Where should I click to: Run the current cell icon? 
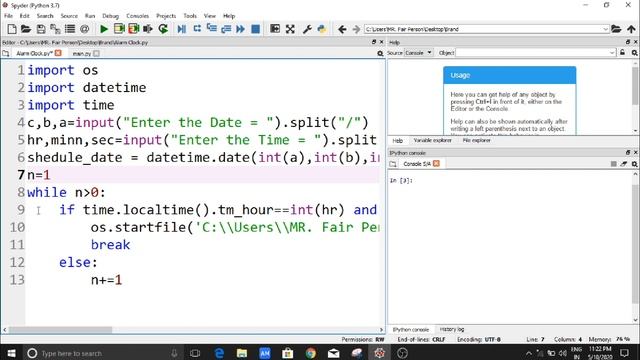point(119,29)
